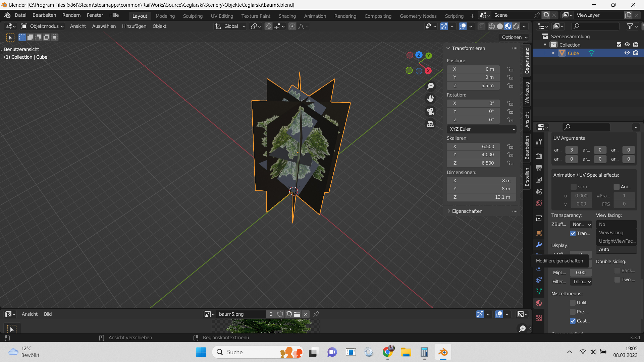Open the World properties globe icon
Viewport: 644px width, 362px height.
click(x=539, y=203)
